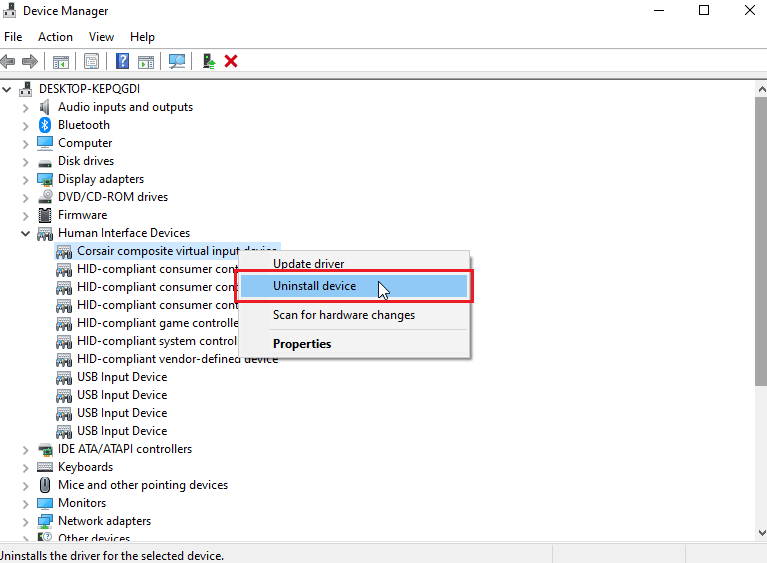767x563 pixels.
Task: Select the DVD/CD-ROM drives label
Action: (113, 197)
